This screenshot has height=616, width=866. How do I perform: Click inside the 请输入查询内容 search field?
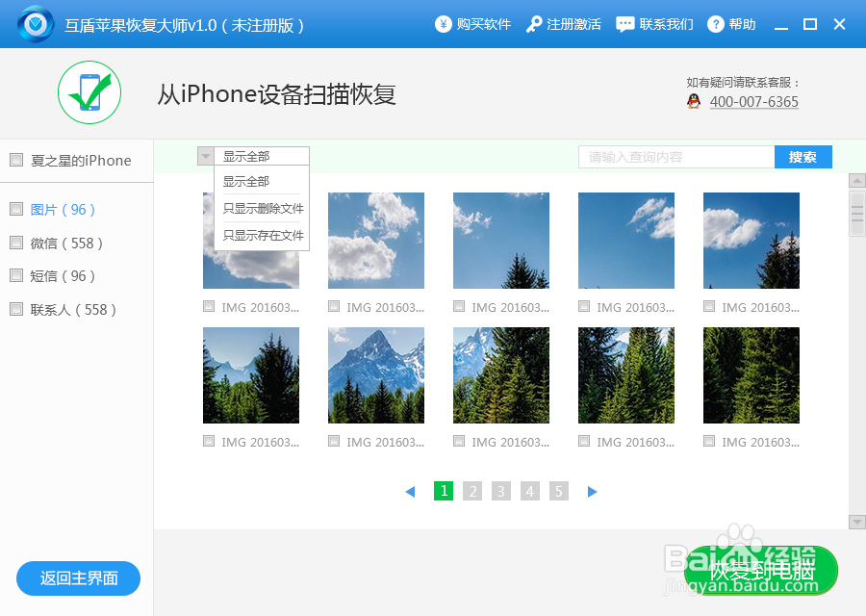coord(676,156)
